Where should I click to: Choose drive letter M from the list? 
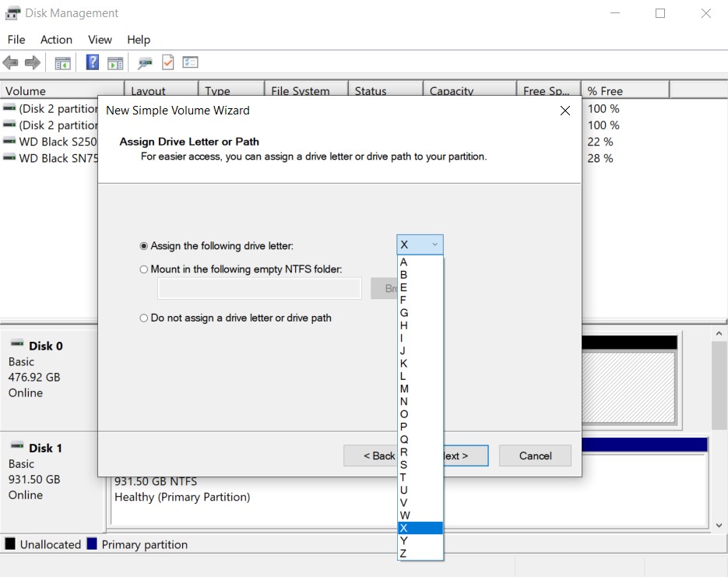(420, 389)
